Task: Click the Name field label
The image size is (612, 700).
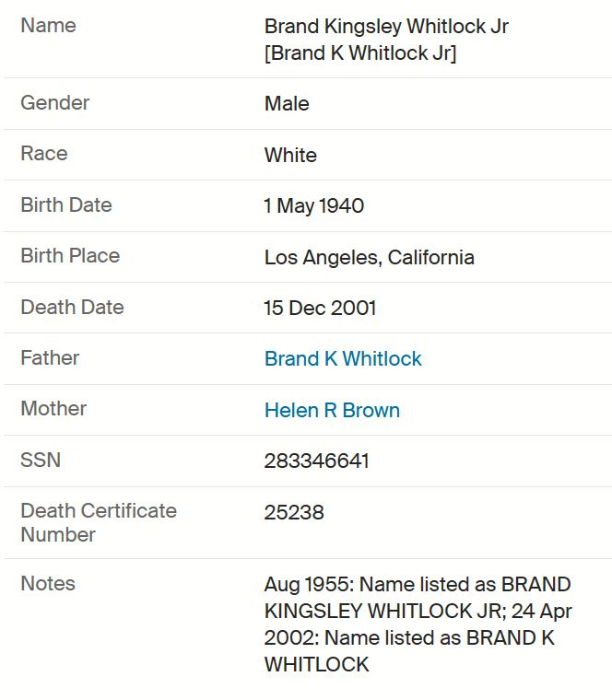Action: [48, 26]
